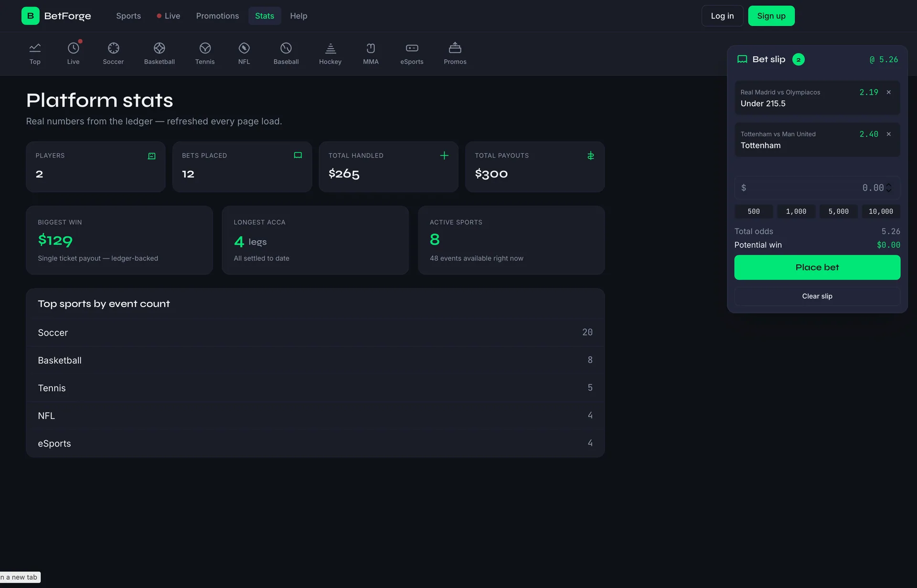Open the Promos gift icon
The image size is (917, 588).
click(x=455, y=48)
